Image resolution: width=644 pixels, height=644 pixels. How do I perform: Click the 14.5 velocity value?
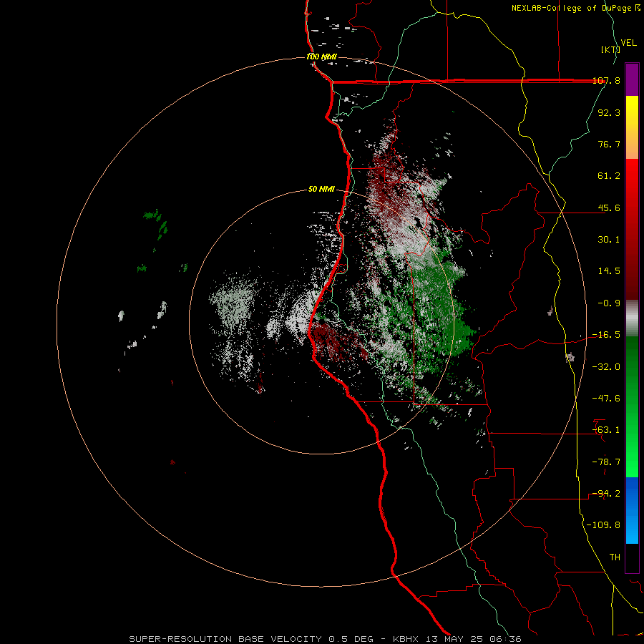point(609,271)
